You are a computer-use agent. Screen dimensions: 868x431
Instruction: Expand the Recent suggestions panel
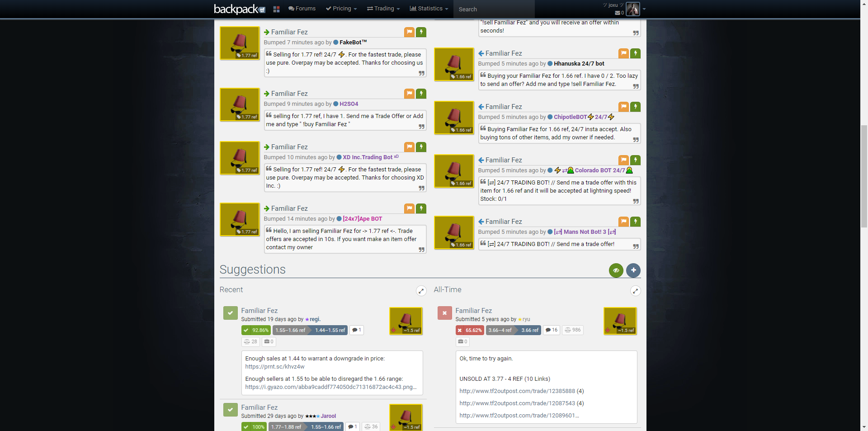pos(421,291)
